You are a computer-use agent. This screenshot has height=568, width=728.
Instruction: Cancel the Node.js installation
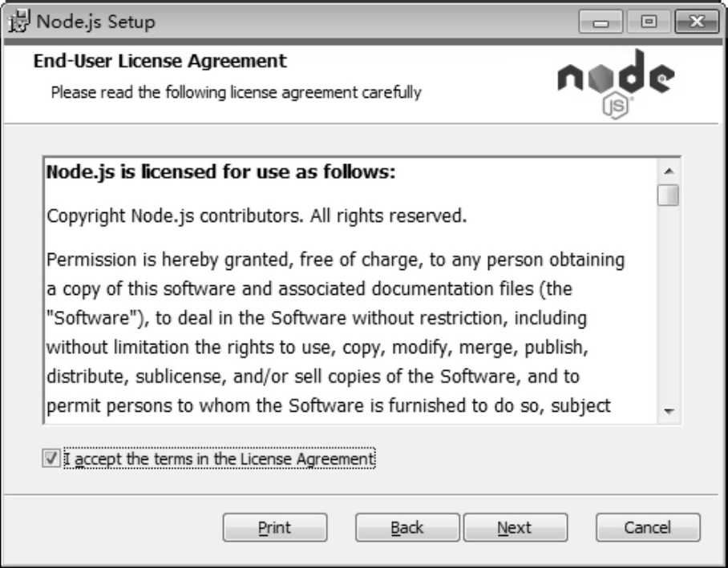(648, 527)
